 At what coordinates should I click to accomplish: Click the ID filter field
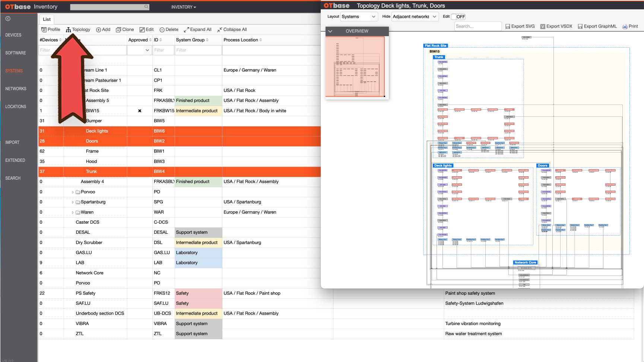(x=163, y=50)
